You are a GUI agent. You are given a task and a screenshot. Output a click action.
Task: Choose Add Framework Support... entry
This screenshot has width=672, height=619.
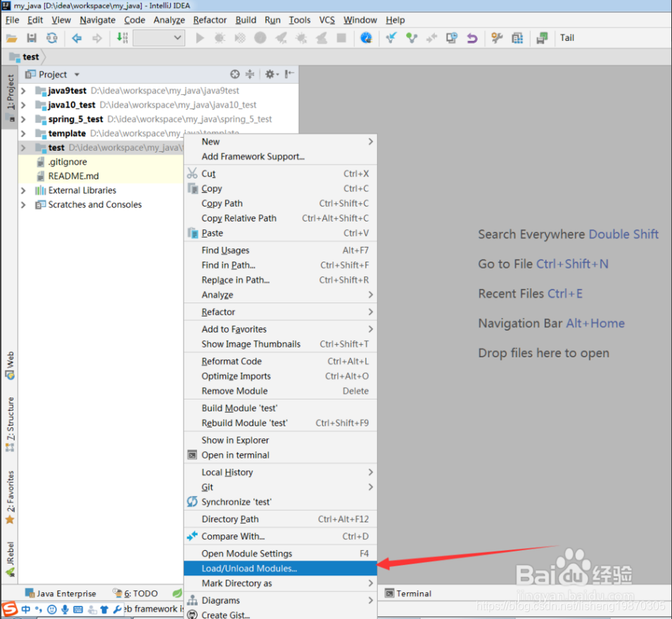tap(280, 157)
